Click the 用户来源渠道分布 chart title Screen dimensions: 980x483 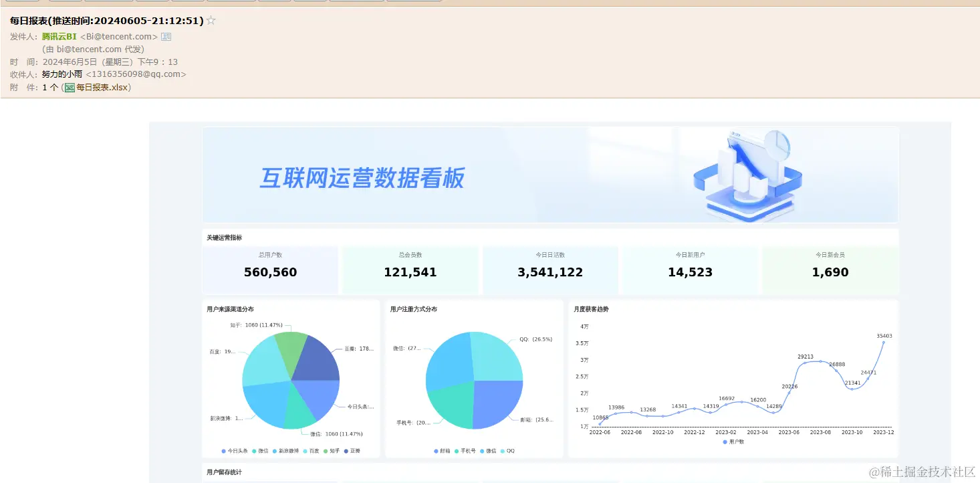[230, 309]
